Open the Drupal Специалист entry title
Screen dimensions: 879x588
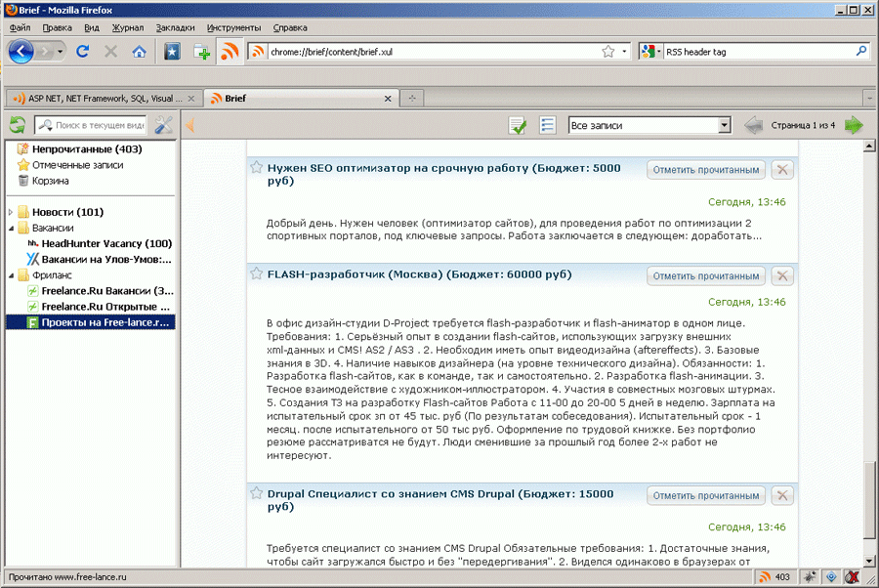click(440, 500)
